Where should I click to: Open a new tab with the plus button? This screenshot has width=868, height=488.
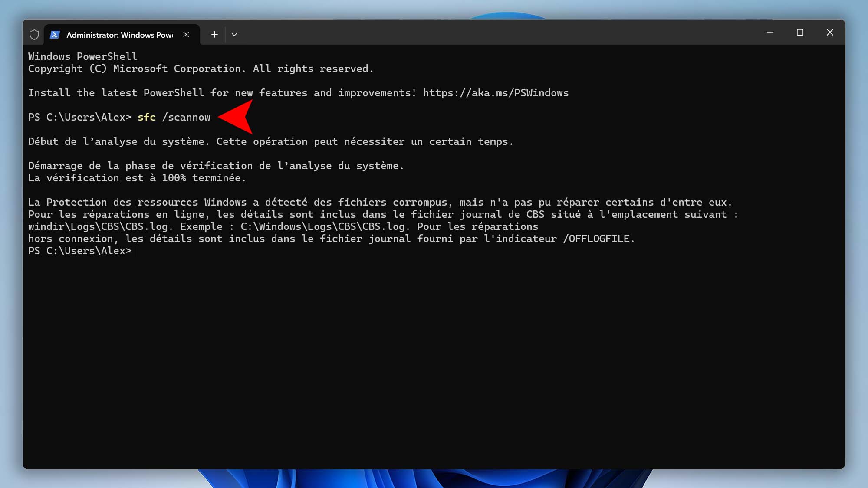coord(214,35)
